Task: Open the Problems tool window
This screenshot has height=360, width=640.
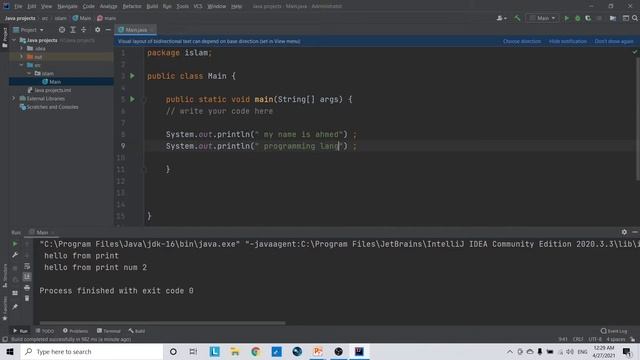Action: 76,331
